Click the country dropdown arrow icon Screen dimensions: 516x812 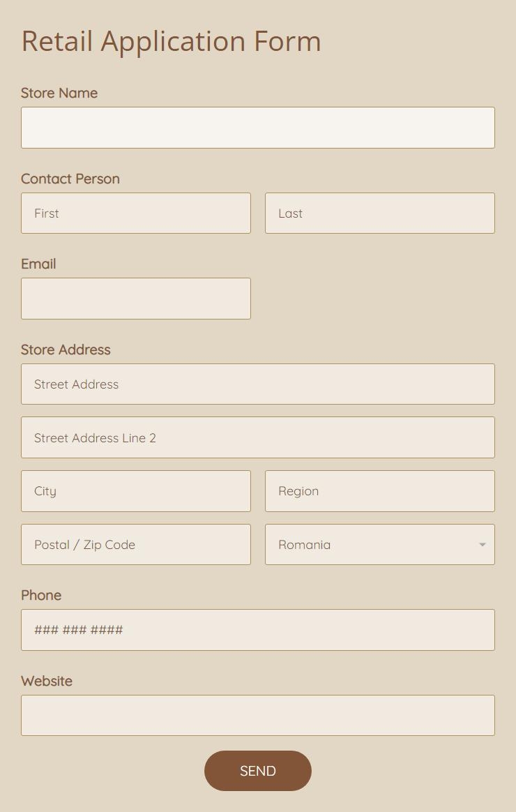(482, 545)
